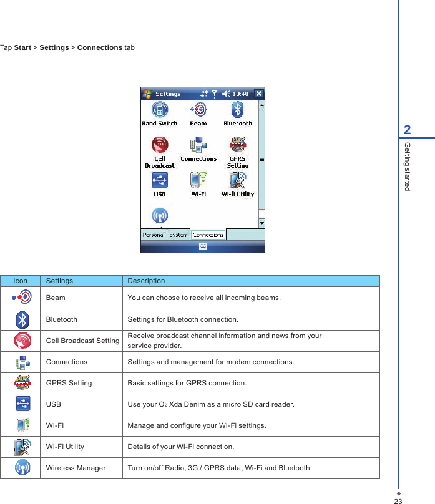The image size is (435, 504).
Task: Click the GPRS icon in the table
Action: pyautogui.click(x=22, y=382)
